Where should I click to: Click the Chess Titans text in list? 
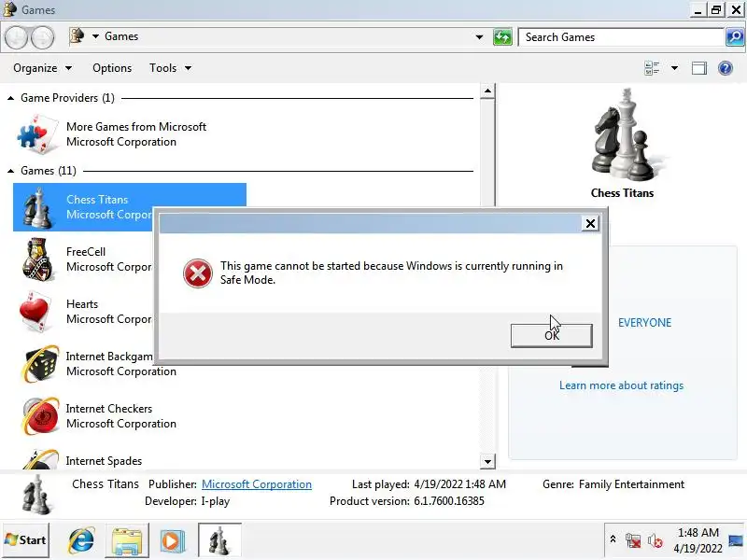[x=97, y=200]
